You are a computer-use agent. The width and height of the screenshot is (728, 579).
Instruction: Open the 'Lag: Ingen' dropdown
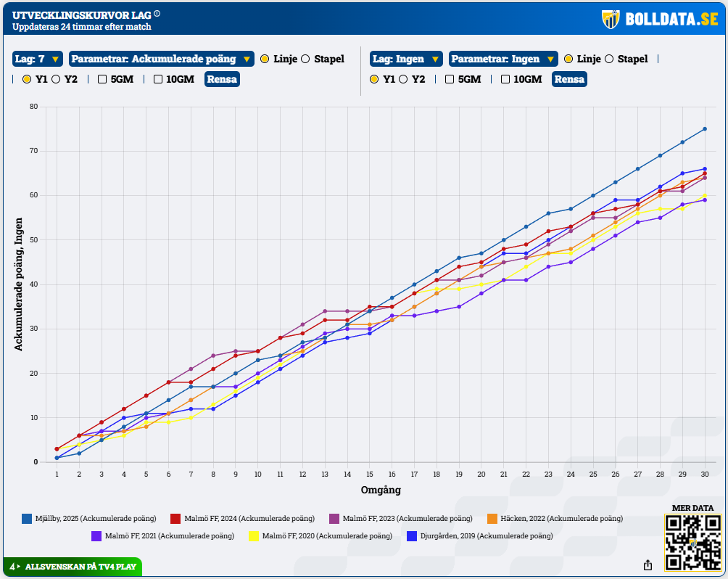(406, 59)
